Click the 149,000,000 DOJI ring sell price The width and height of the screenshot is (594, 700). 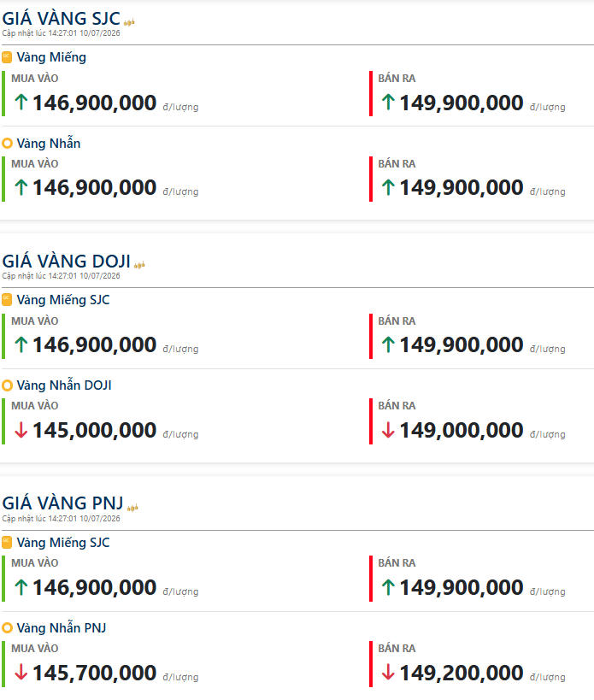(x=462, y=431)
